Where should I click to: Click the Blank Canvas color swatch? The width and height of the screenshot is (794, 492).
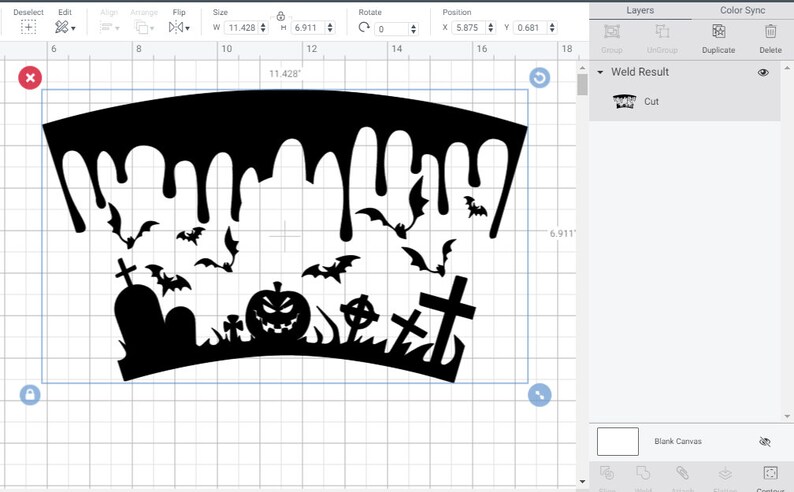pyautogui.click(x=618, y=441)
